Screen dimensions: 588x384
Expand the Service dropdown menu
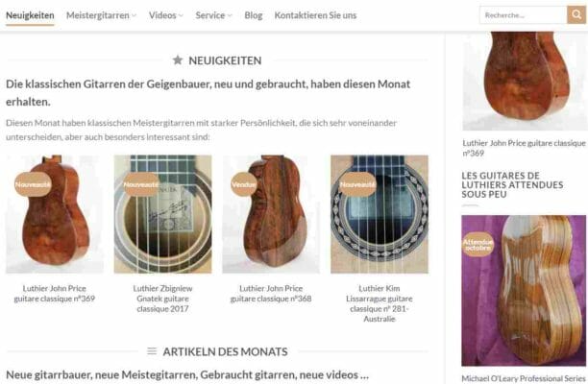tap(213, 15)
